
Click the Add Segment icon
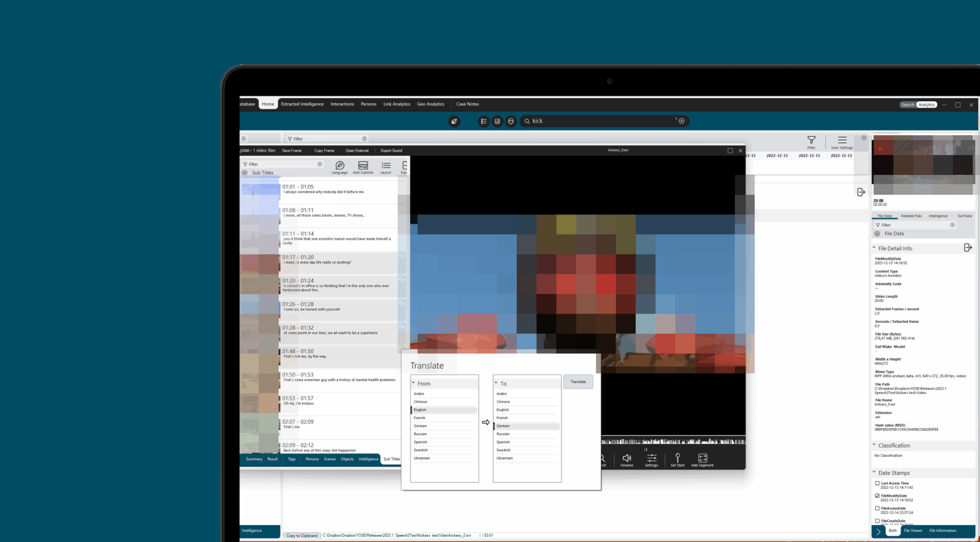[x=702, y=458]
